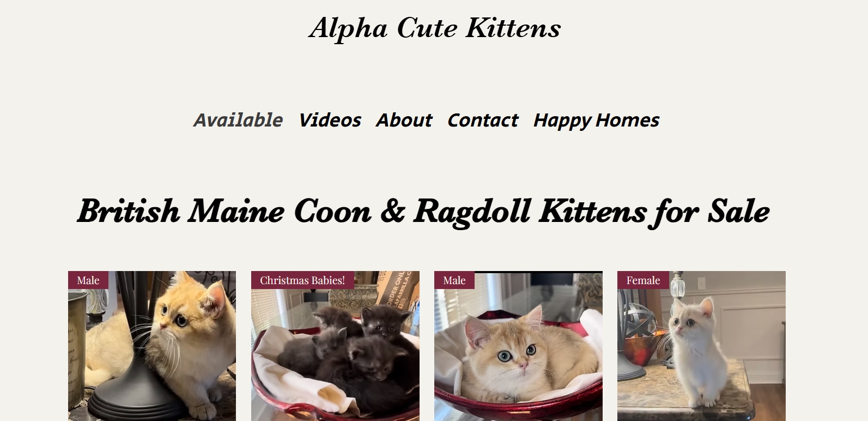Click the Female badge on last photo
The image size is (868, 421).
[x=643, y=280]
